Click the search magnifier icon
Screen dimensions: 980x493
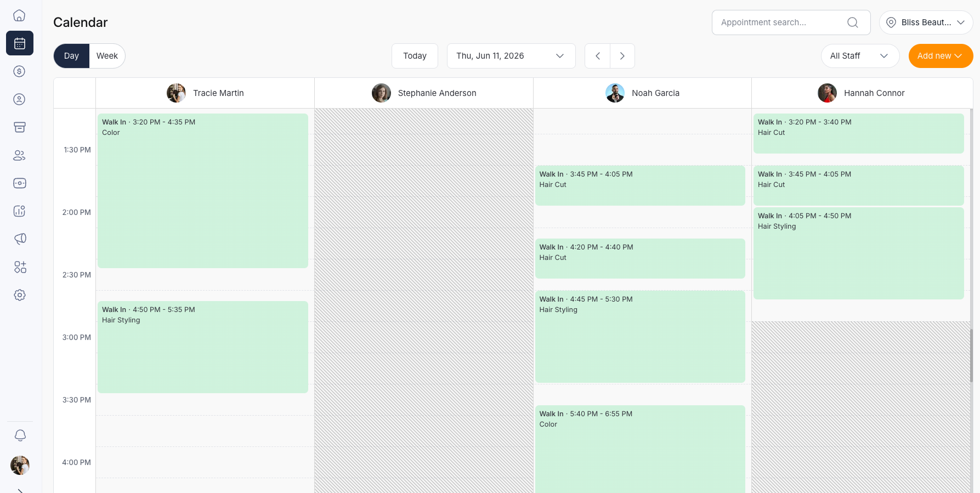852,22
